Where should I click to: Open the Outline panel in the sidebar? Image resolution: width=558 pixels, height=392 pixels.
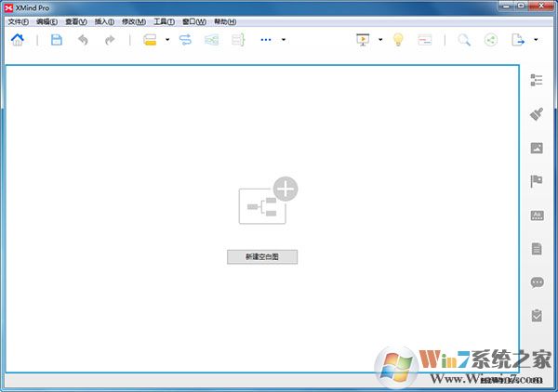tap(537, 80)
